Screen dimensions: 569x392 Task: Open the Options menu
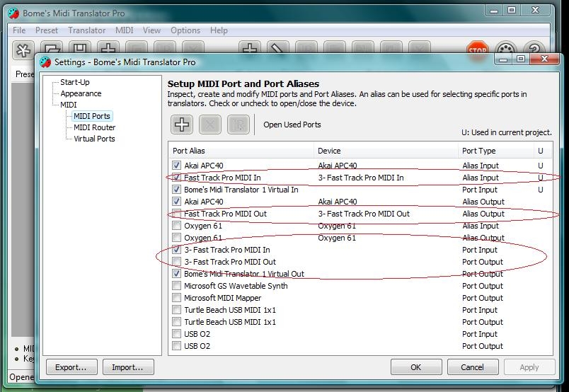tap(185, 30)
